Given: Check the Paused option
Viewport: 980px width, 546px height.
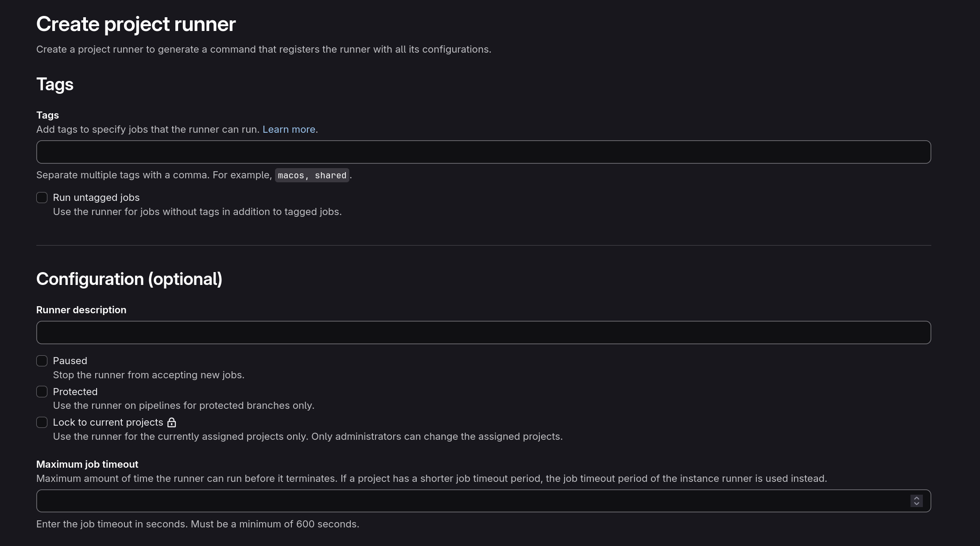Looking at the screenshot, I should coord(42,361).
